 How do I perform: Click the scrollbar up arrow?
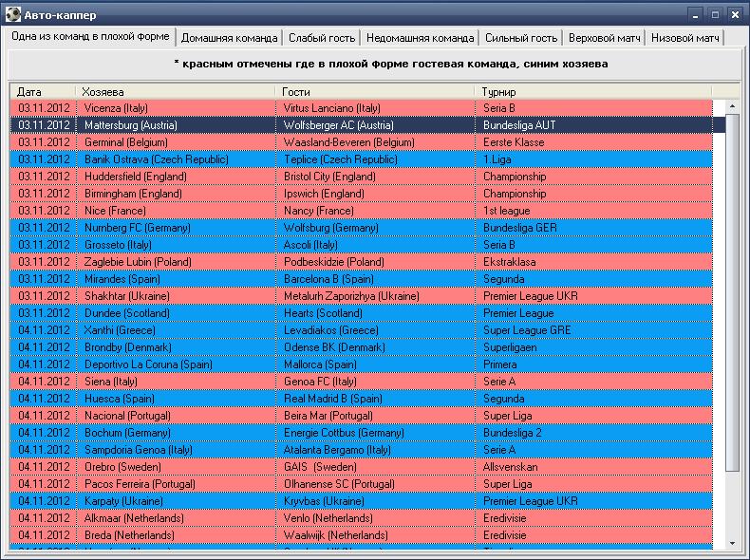click(732, 106)
